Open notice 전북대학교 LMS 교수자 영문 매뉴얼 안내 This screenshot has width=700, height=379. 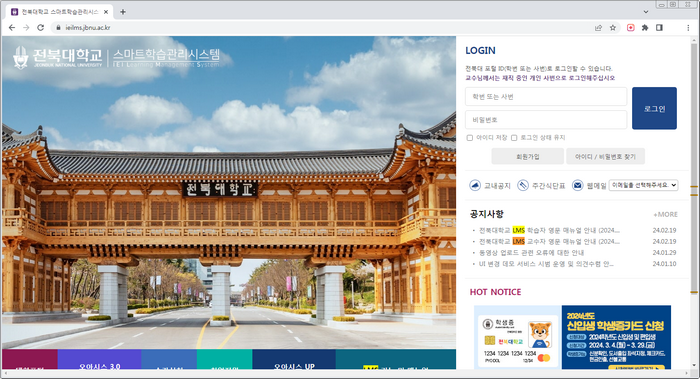(549, 242)
